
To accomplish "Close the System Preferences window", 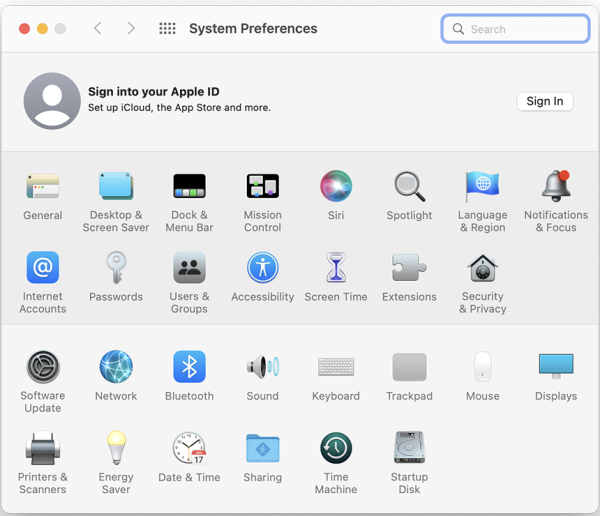I will pos(24,29).
